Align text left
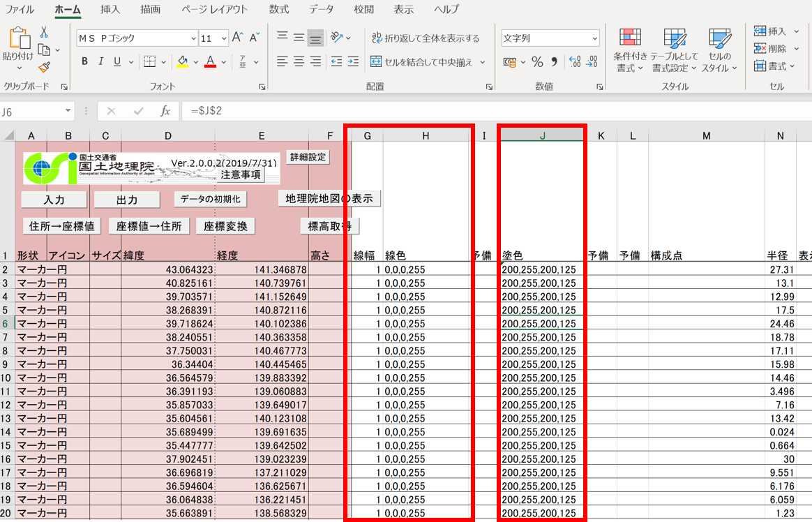 point(283,61)
